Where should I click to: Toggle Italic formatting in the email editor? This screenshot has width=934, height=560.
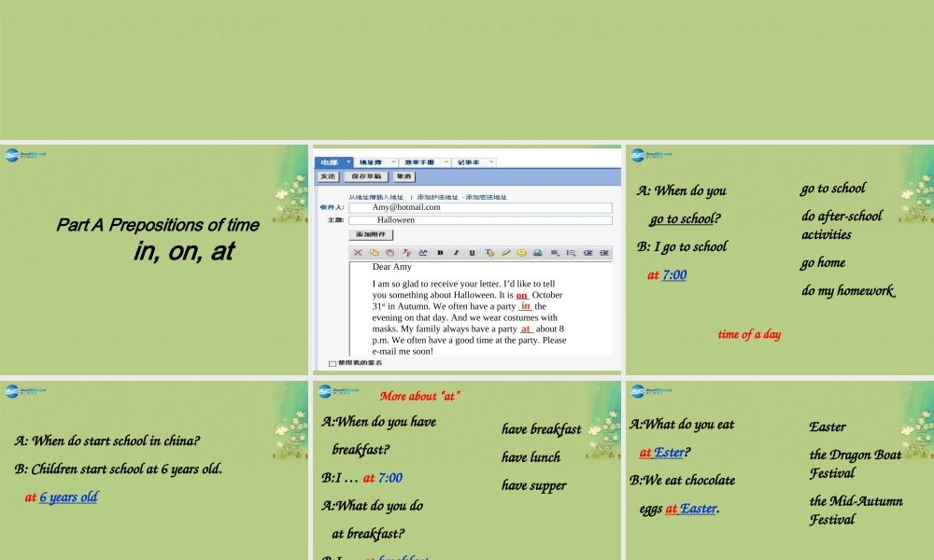(456, 253)
